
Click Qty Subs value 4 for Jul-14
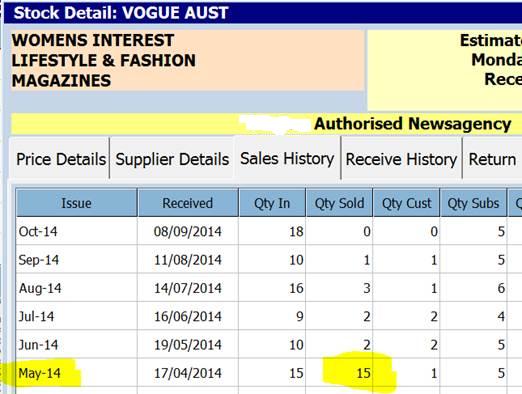click(x=473, y=316)
